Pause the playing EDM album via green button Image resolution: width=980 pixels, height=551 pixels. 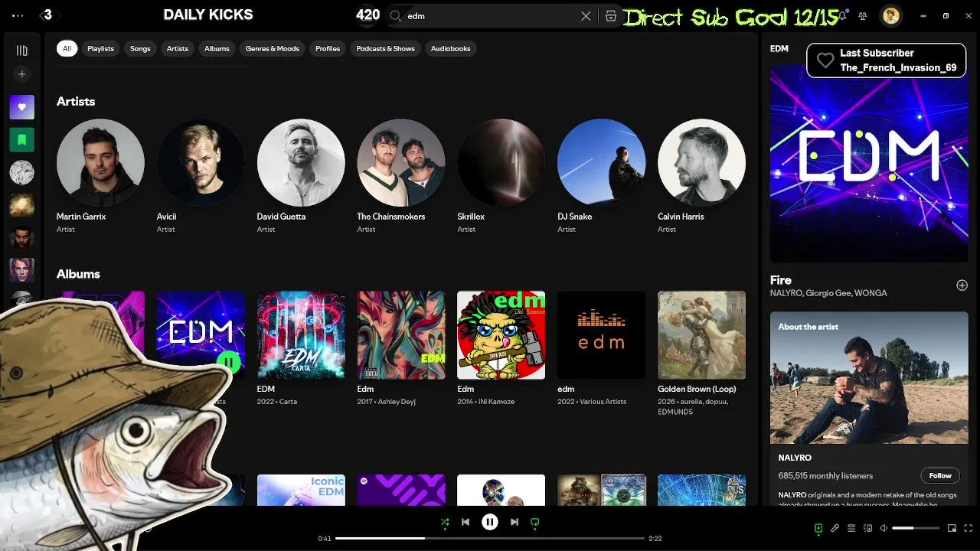pyautogui.click(x=228, y=362)
